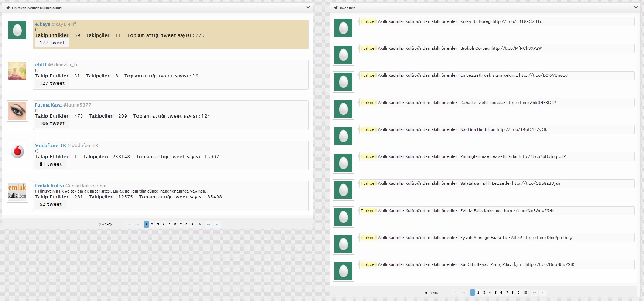The width and height of the screenshot is (644, 301).
Task: Select page 3 in Tweetler paginator
Action: (484, 293)
